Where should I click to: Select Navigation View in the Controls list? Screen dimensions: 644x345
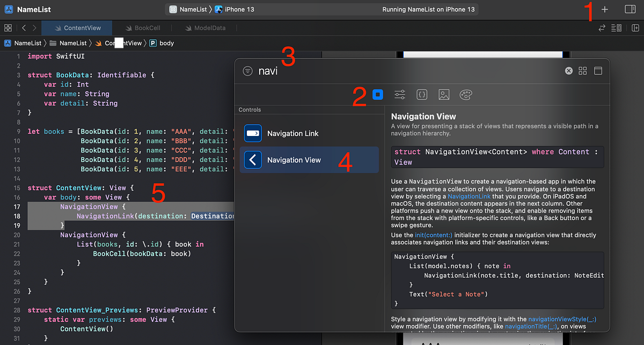click(294, 160)
